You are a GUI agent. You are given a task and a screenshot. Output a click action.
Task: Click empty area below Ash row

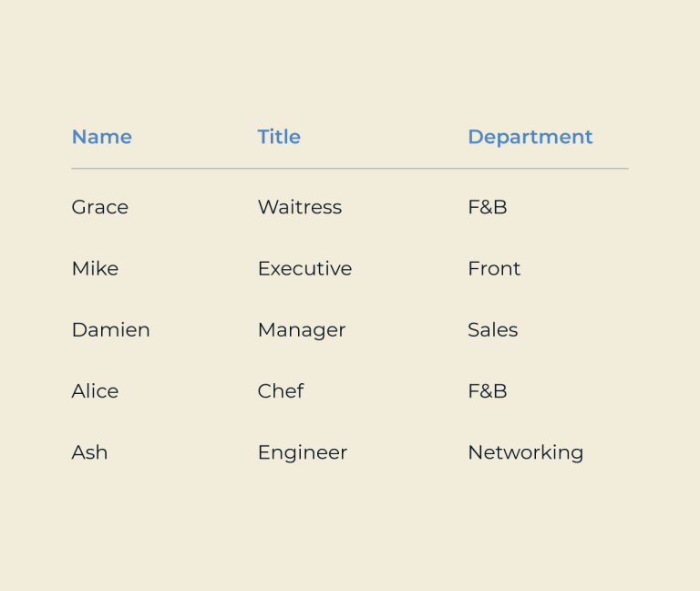pyautogui.click(x=350, y=527)
